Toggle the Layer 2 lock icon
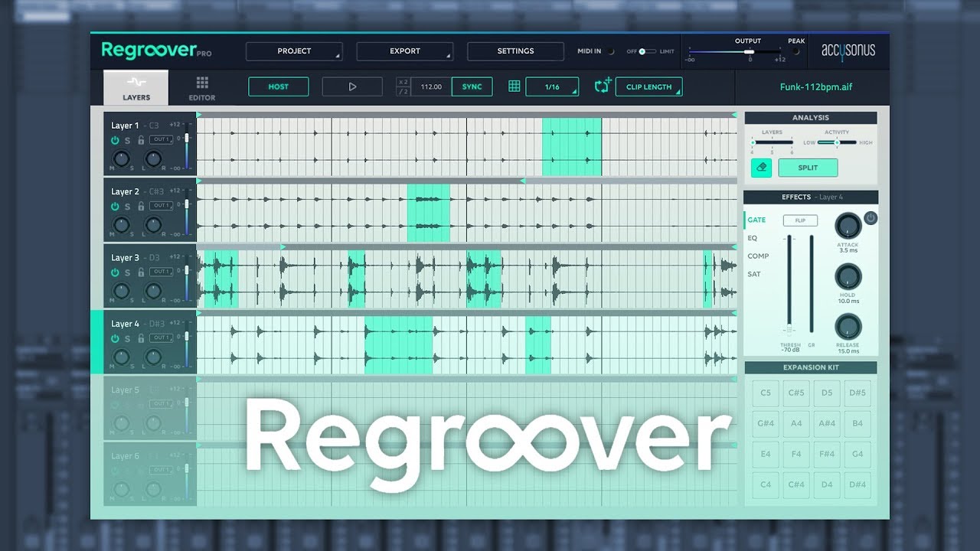Image resolution: width=980 pixels, height=551 pixels. click(141, 207)
